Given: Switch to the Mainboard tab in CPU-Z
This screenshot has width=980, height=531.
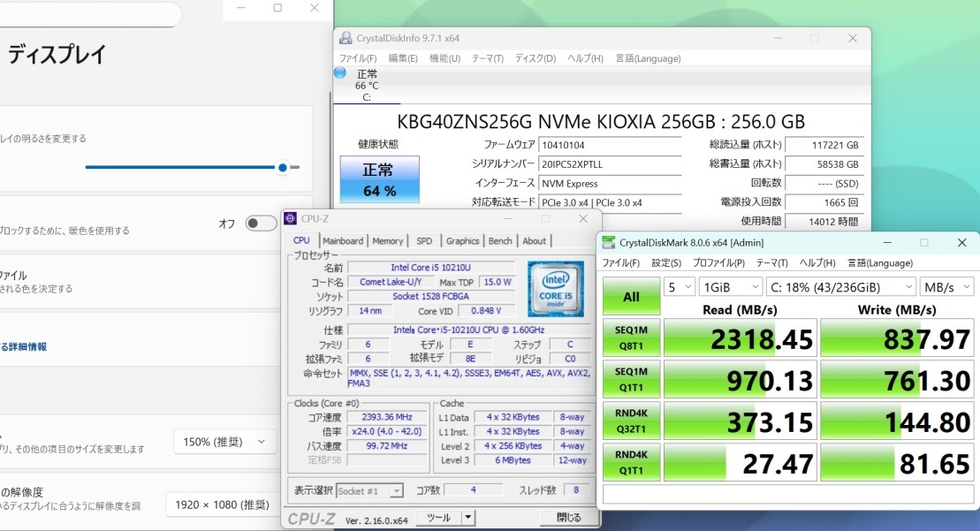Looking at the screenshot, I should click(x=343, y=240).
